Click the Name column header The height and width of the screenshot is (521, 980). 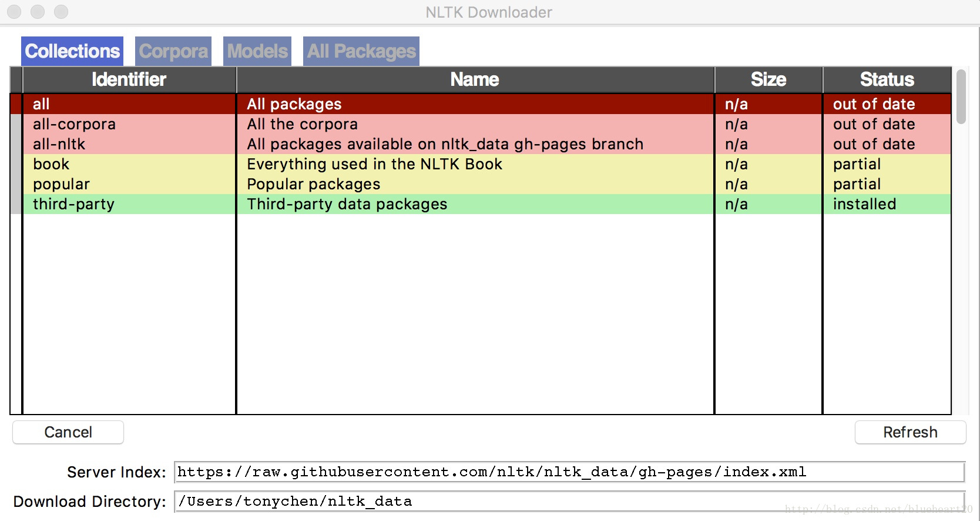click(475, 79)
